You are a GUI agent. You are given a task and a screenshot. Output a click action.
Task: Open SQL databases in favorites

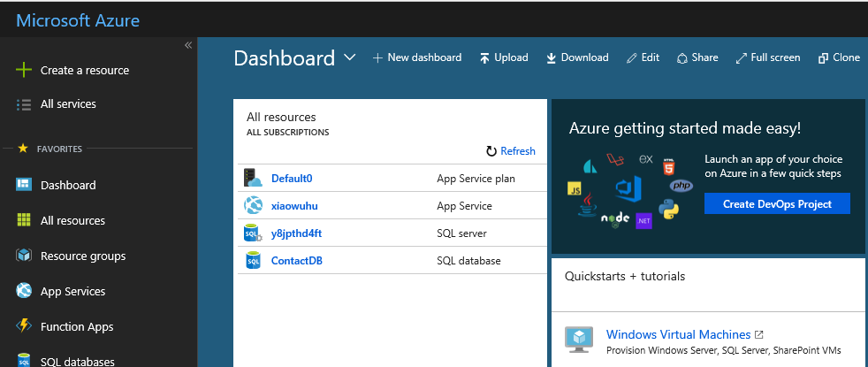point(78,362)
